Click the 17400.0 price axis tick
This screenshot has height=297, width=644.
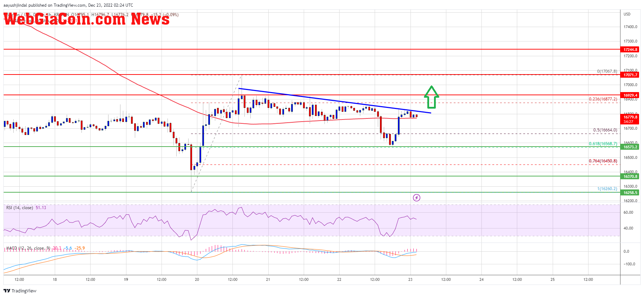click(x=630, y=27)
